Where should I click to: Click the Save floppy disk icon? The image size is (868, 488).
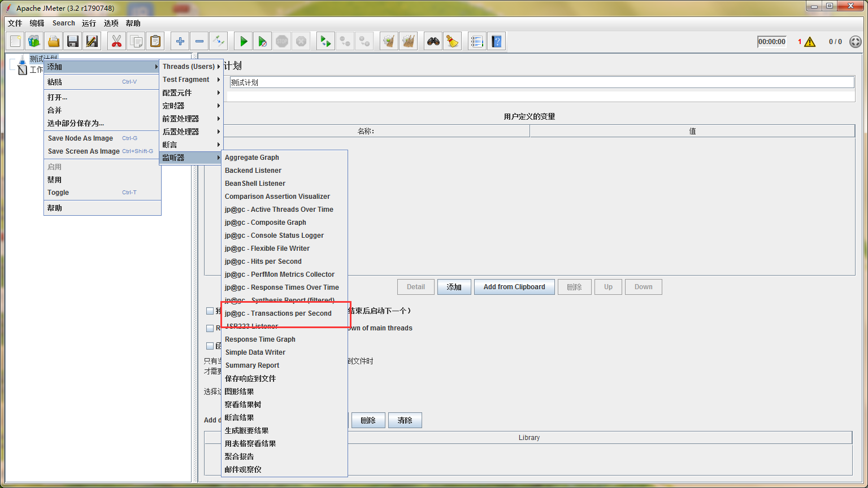coord(73,41)
